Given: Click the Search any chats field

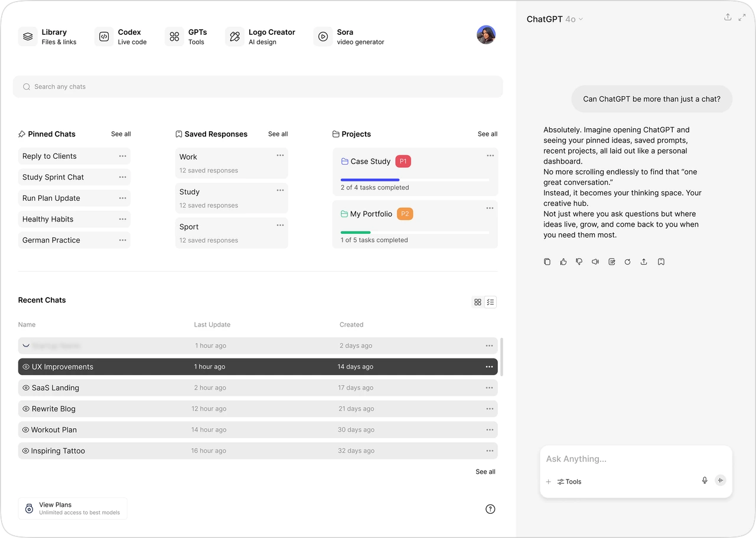Looking at the screenshot, I should pyautogui.click(x=258, y=87).
